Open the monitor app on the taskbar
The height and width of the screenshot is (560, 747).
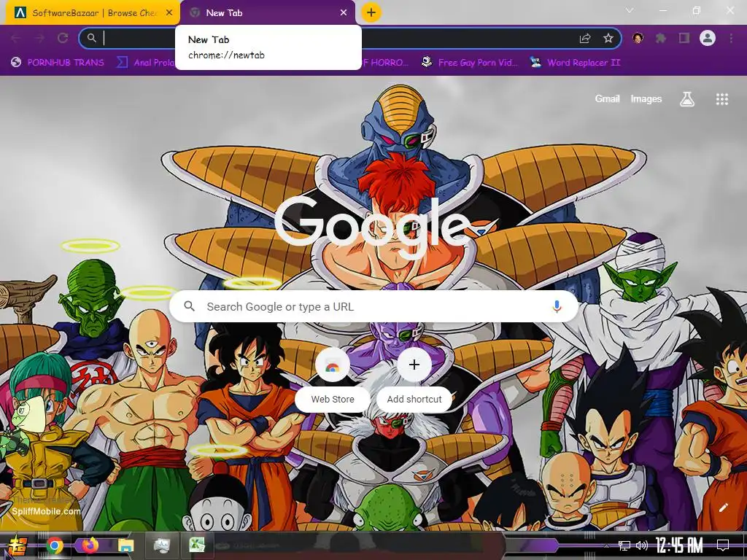point(161,545)
